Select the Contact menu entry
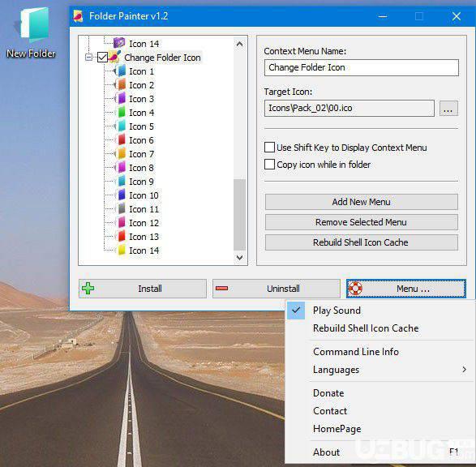This screenshot has width=476, height=467. (x=330, y=411)
